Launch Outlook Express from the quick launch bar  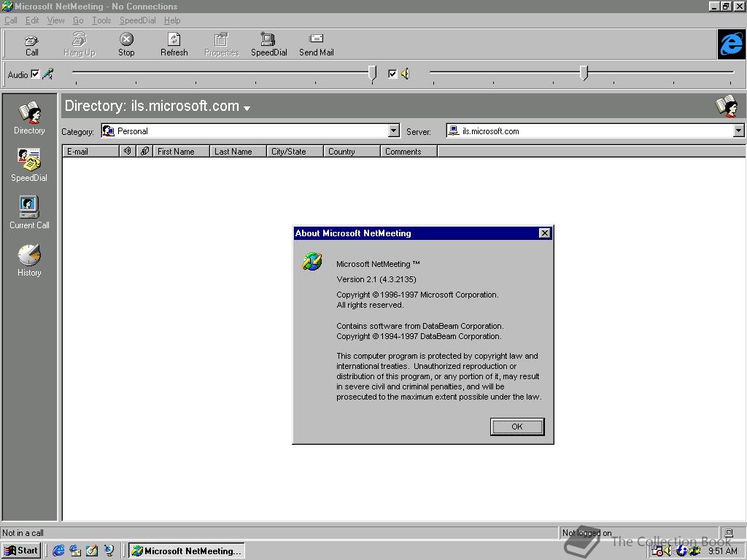(x=75, y=551)
